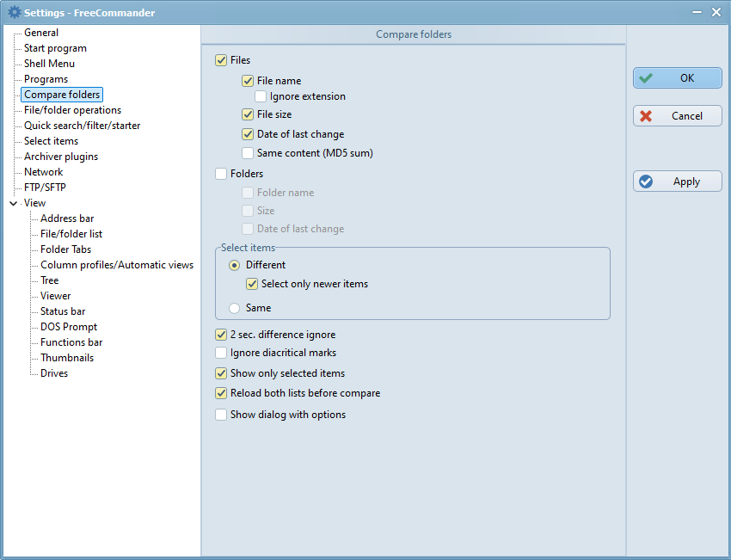Viewport: 731px width, 560px height.
Task: Toggle the File size checkbox
Action: (248, 114)
